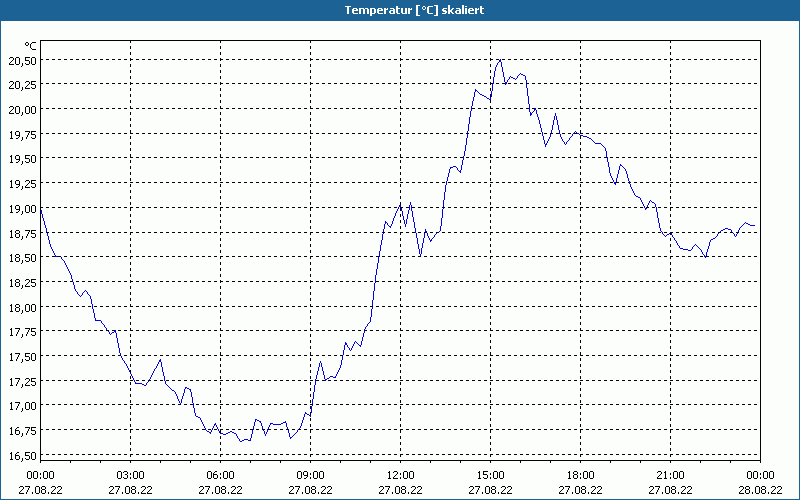Screen dimensions: 800x500
Task: Click the 15:00 time axis label
Action: (491, 476)
